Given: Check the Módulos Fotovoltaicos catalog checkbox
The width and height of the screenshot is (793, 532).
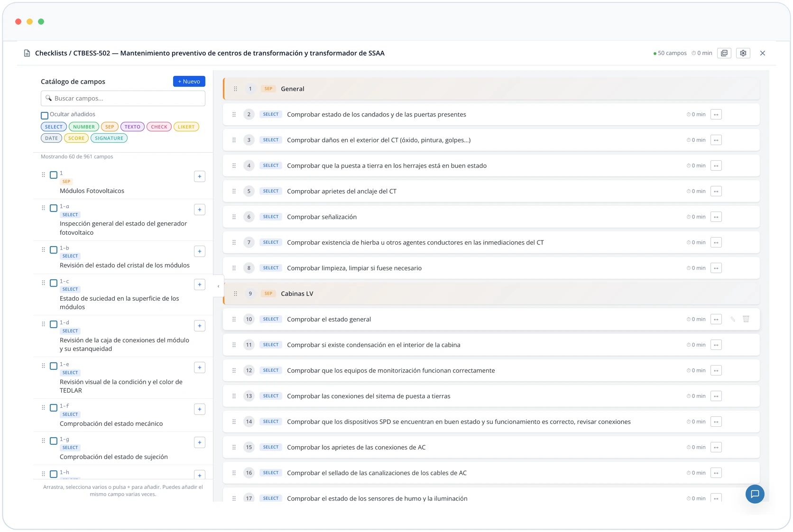Looking at the screenshot, I should point(54,175).
